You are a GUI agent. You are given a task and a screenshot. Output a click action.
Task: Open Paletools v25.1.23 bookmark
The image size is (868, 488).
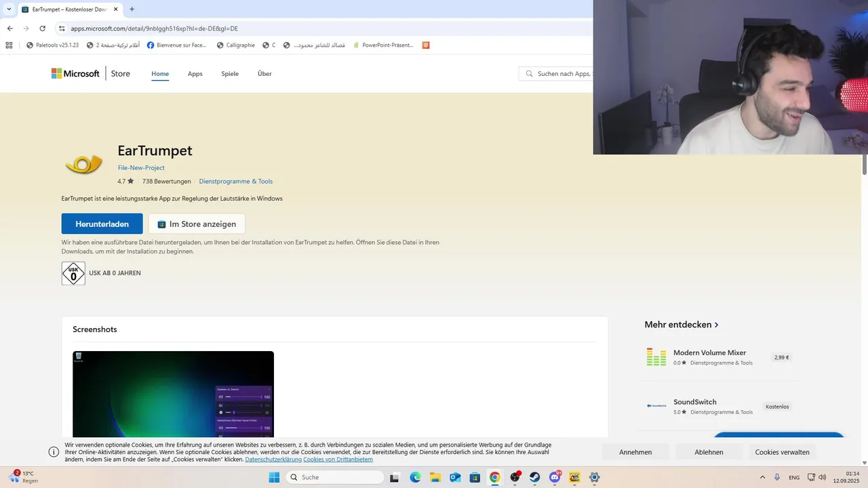pyautogui.click(x=52, y=45)
